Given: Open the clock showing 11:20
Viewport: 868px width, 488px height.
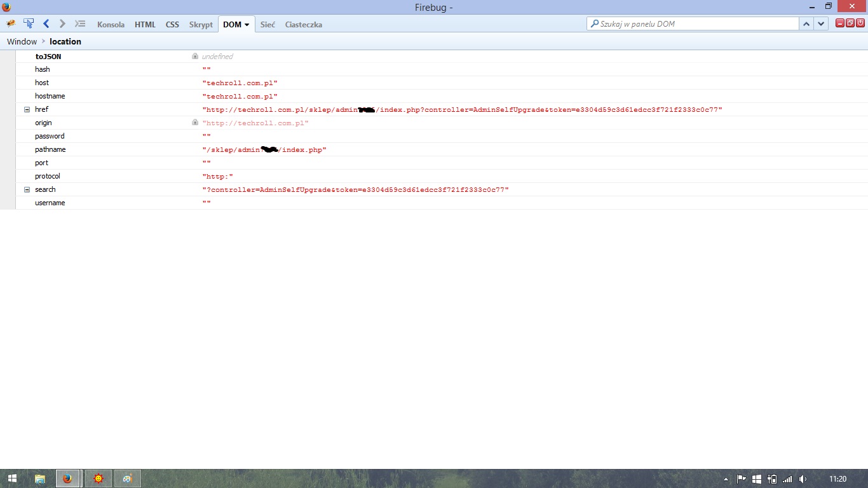Looking at the screenshot, I should click(x=838, y=479).
